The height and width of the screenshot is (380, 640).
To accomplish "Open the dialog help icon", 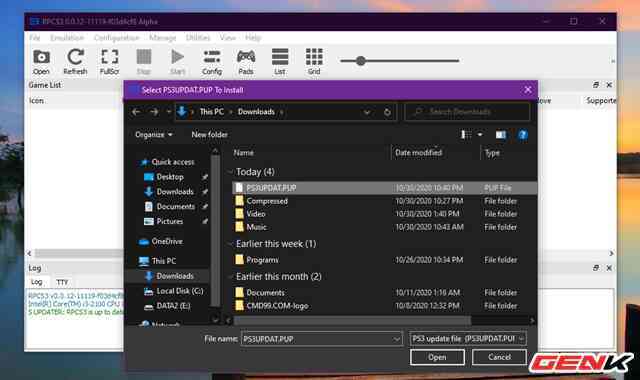I will (x=522, y=135).
